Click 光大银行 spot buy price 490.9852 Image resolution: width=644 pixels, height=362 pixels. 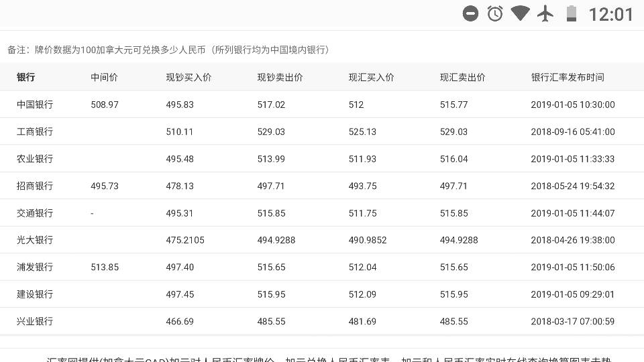click(x=368, y=240)
